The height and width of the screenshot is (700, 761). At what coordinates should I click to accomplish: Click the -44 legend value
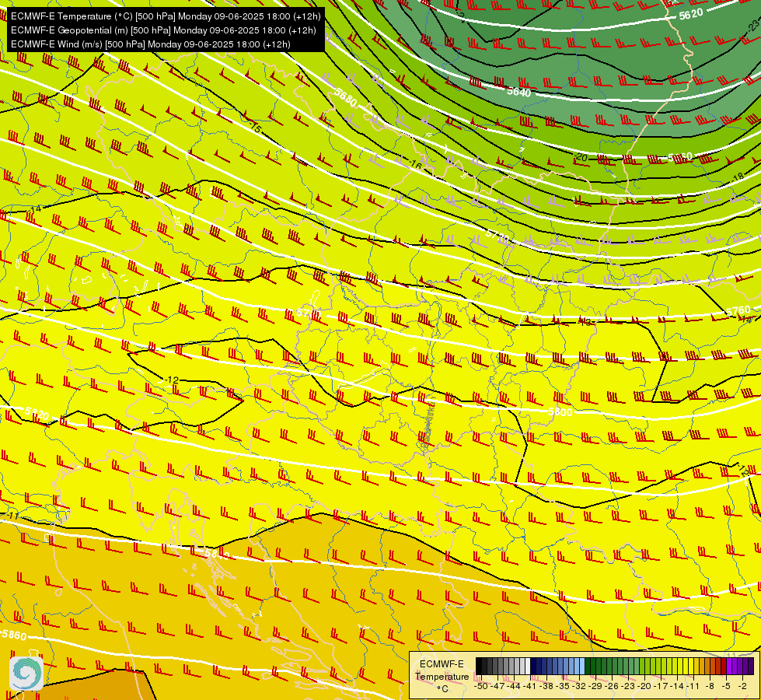(x=514, y=686)
